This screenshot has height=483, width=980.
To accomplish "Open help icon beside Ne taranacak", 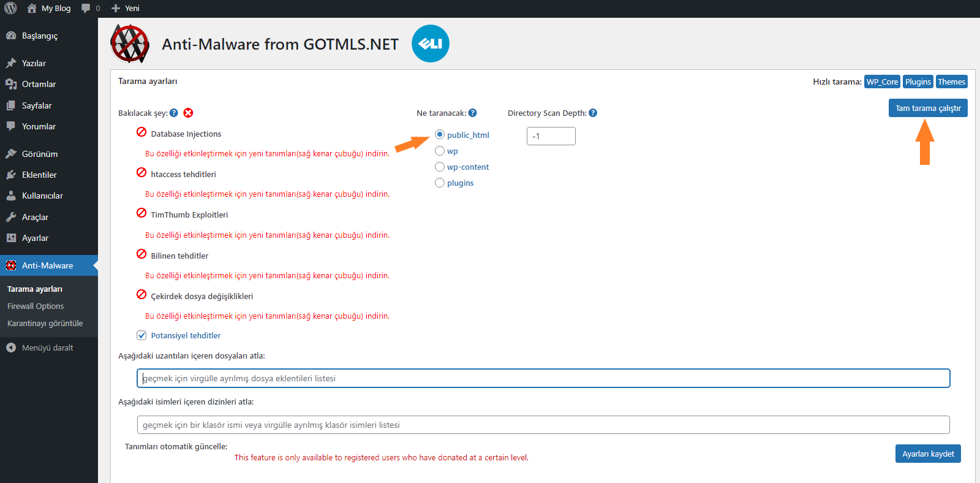I will click(472, 113).
